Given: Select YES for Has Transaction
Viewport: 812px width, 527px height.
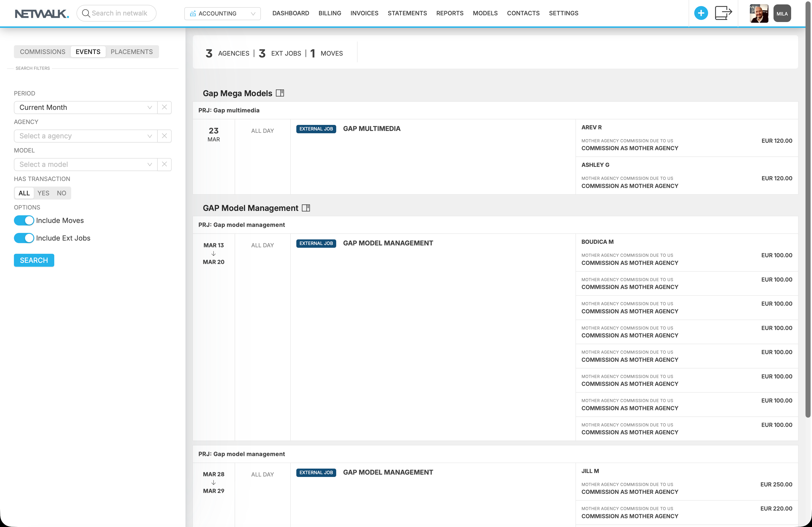Looking at the screenshot, I should [43, 193].
